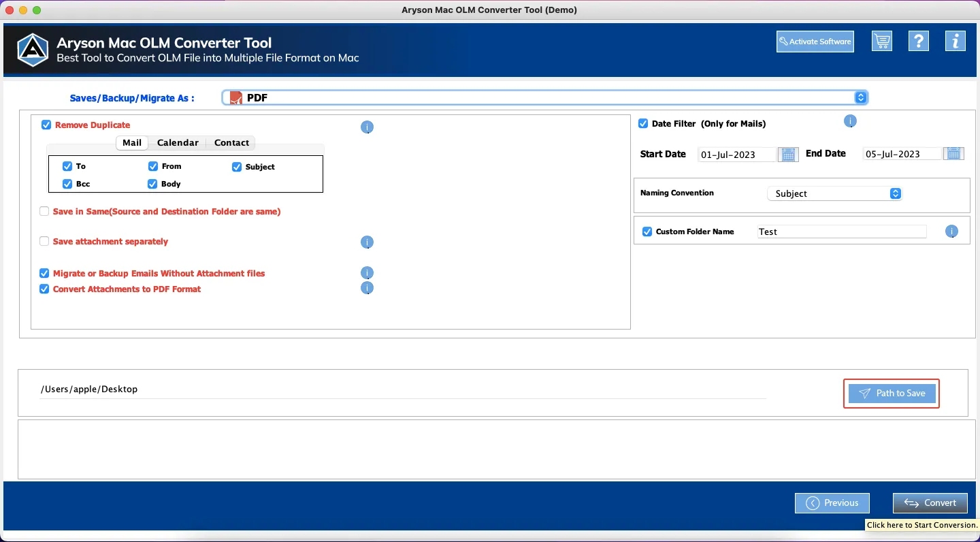Viewport: 980px width, 542px height.
Task: Open Start Date calendar picker icon
Action: click(788, 155)
